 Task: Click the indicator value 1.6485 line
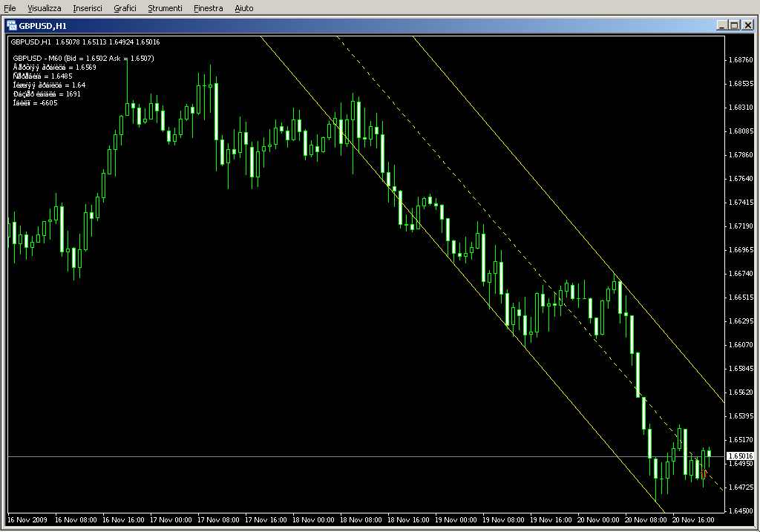point(42,76)
